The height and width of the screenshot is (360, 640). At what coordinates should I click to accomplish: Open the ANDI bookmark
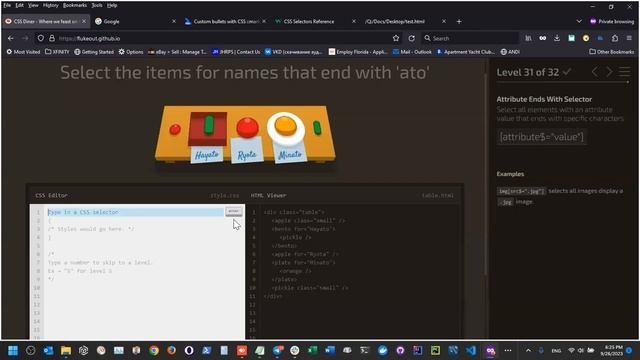510,52
